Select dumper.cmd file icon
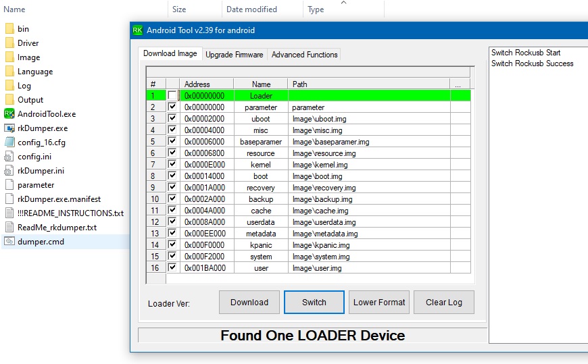 [x=9, y=242]
